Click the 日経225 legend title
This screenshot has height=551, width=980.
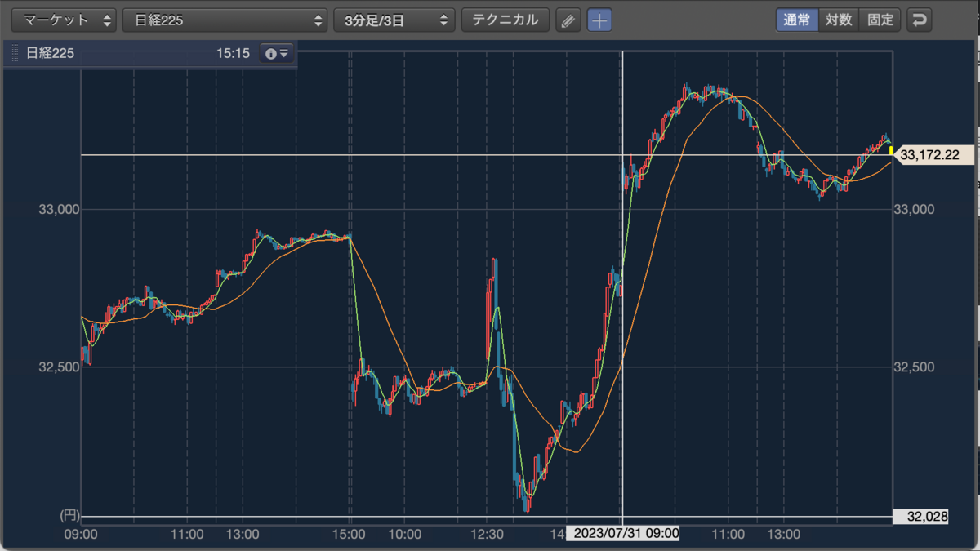click(51, 54)
